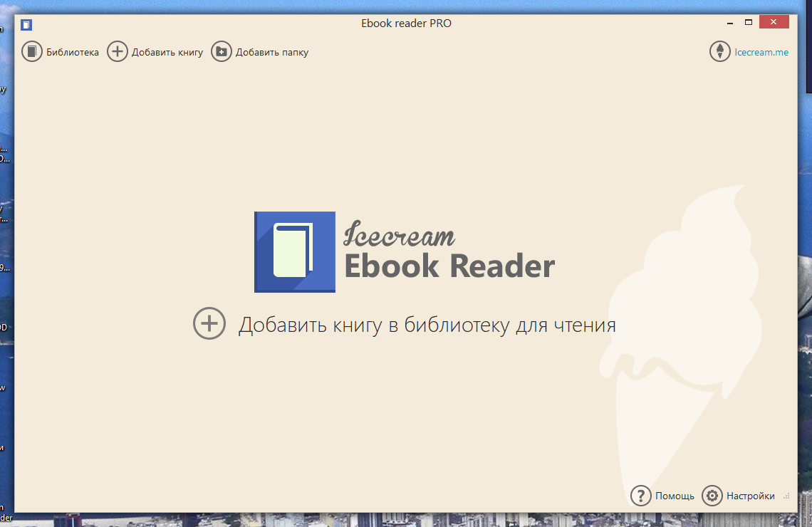The width and height of the screenshot is (812, 527).
Task: Open Настройки gear icon
Action: 712,496
